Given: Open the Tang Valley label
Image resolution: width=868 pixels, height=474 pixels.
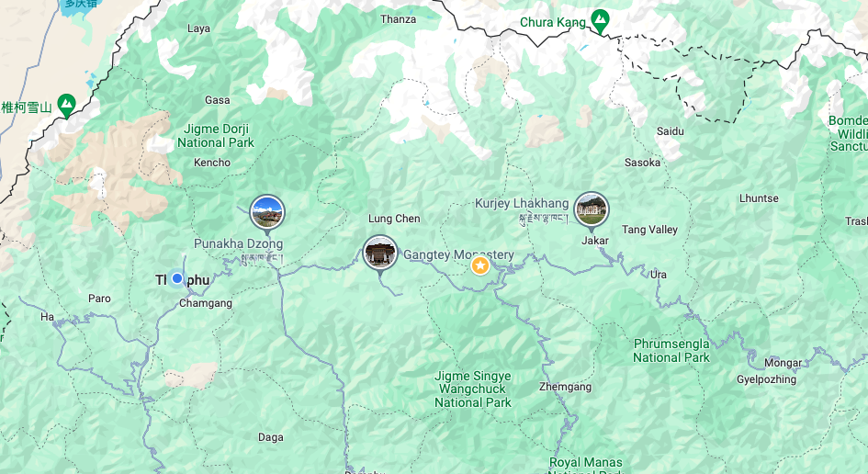Looking at the screenshot, I should click(649, 230).
